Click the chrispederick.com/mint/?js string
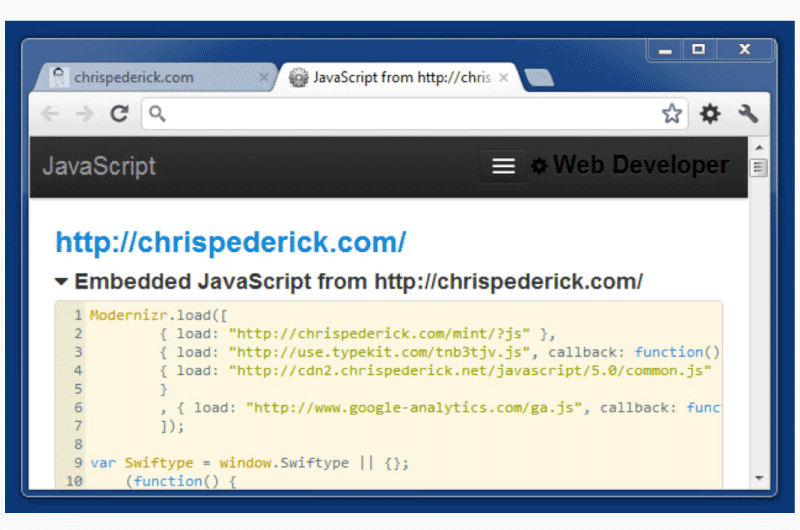 pos(380,334)
